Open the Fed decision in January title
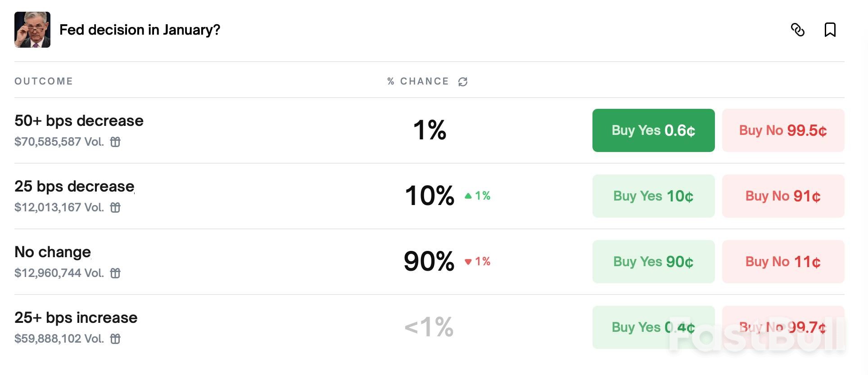 140,30
